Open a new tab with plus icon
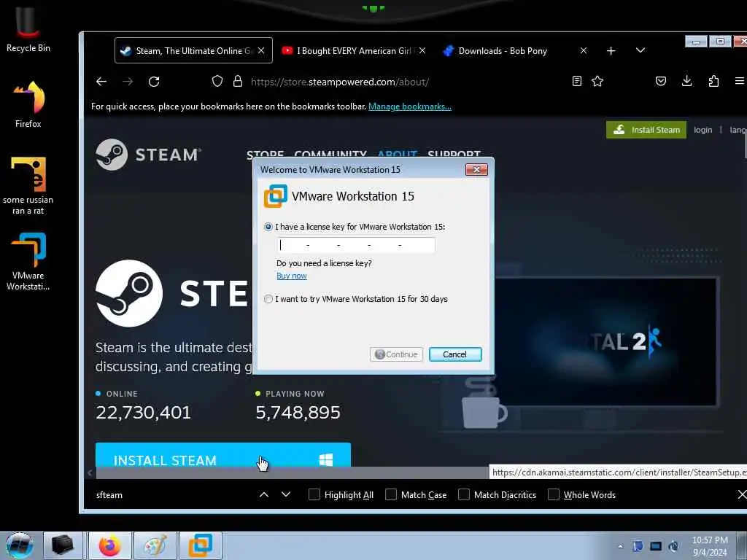 tap(611, 50)
